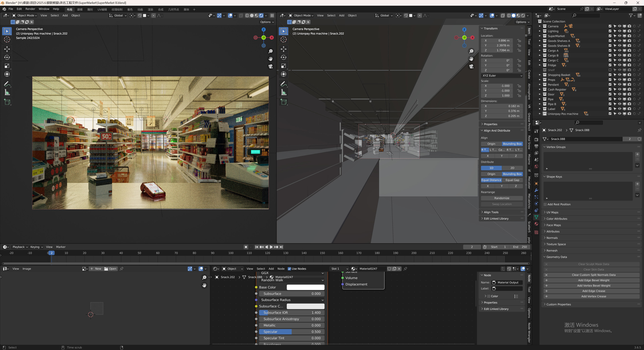Open Object Mode dropdown in left viewport
Screen dimensions: 644x350
(x=24, y=15)
